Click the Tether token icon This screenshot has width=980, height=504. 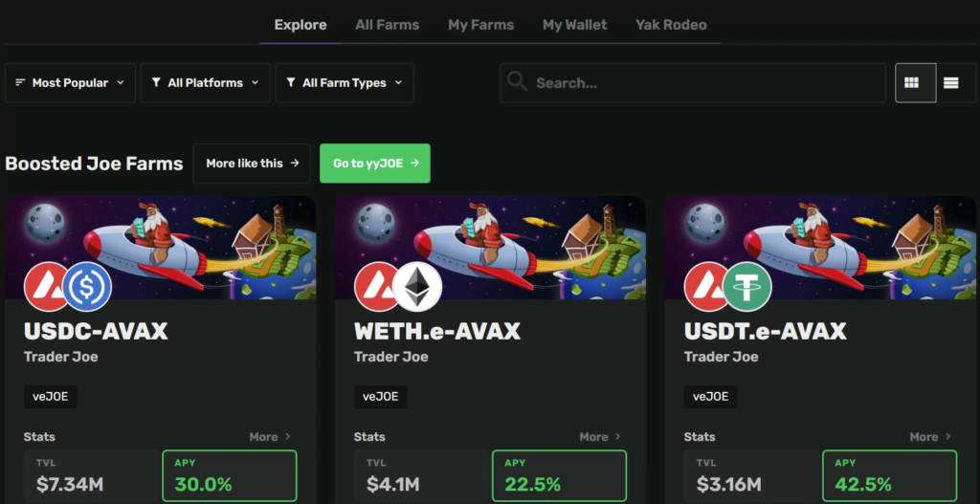[747, 286]
